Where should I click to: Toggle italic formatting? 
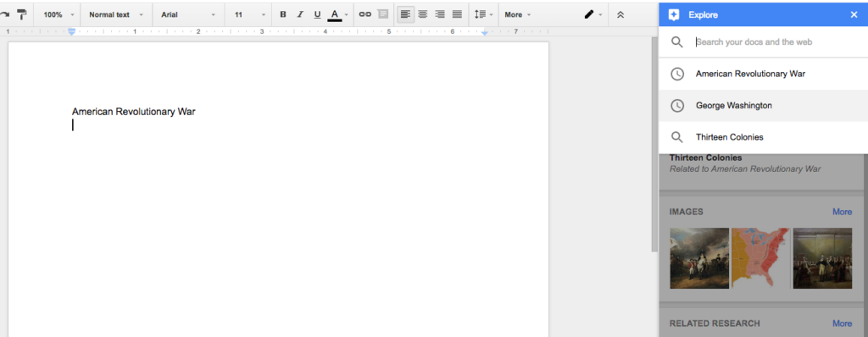[300, 14]
